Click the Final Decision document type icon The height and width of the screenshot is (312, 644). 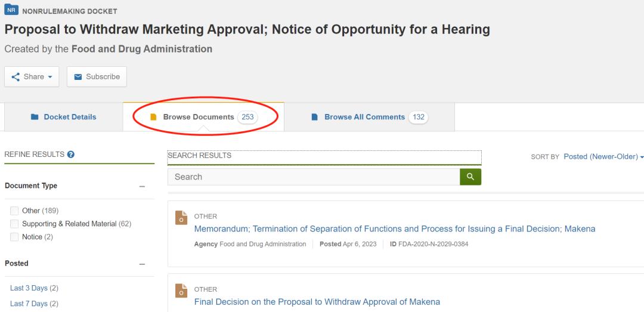[x=181, y=290]
